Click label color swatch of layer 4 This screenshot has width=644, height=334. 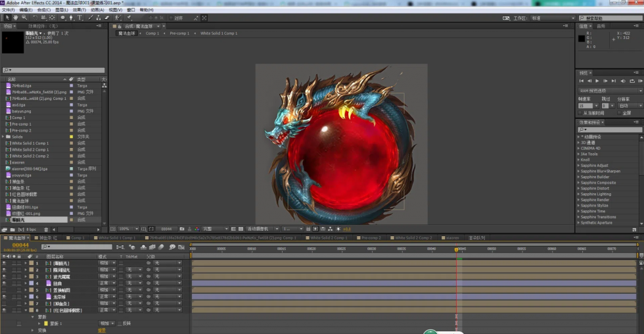point(32,283)
